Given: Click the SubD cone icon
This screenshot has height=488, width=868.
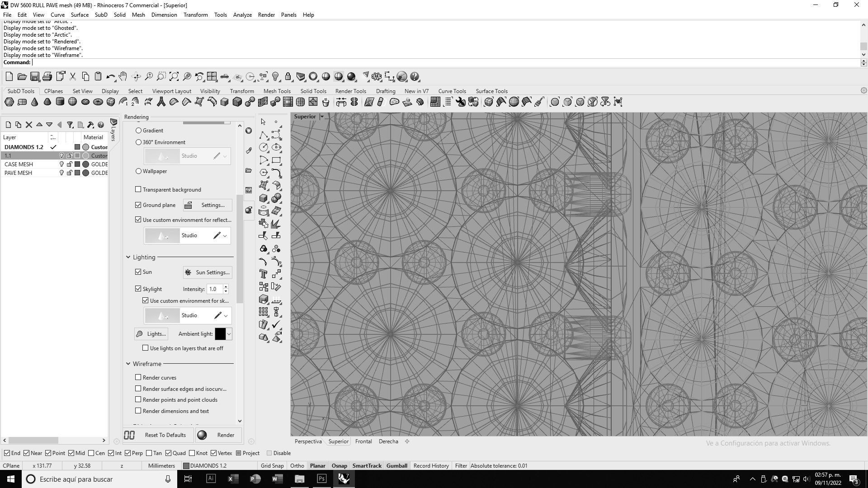Looking at the screenshot, I should coord(34,102).
